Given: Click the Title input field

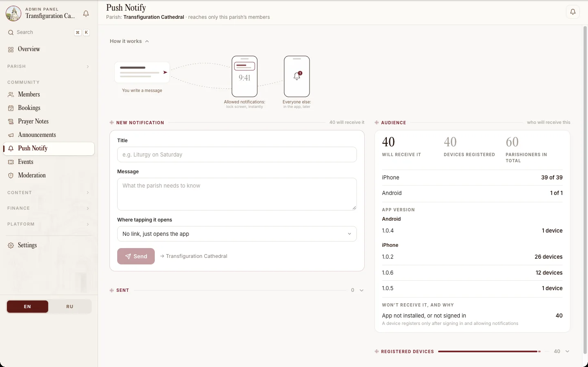Looking at the screenshot, I should pyautogui.click(x=237, y=154).
